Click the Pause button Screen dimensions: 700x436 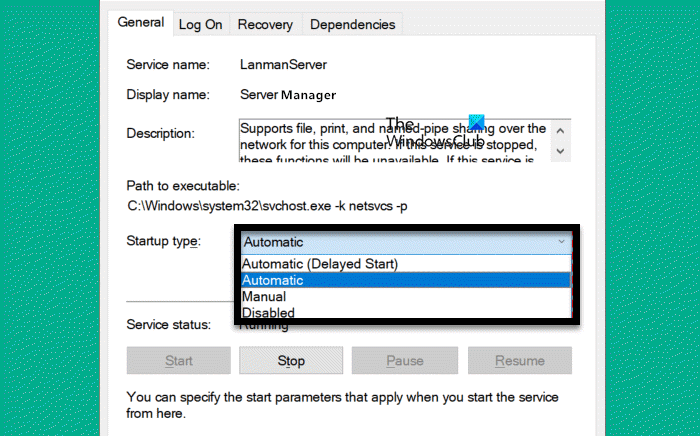tap(405, 360)
